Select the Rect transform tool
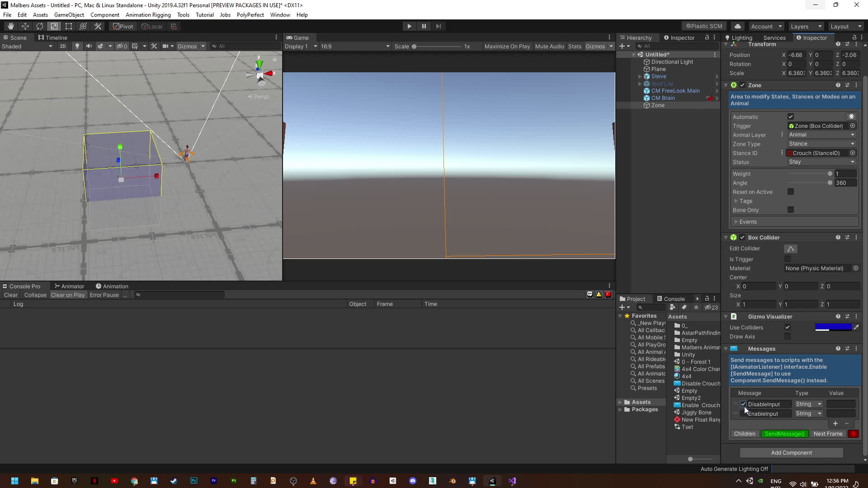Viewport: 868px width, 488px height. pos(69,26)
